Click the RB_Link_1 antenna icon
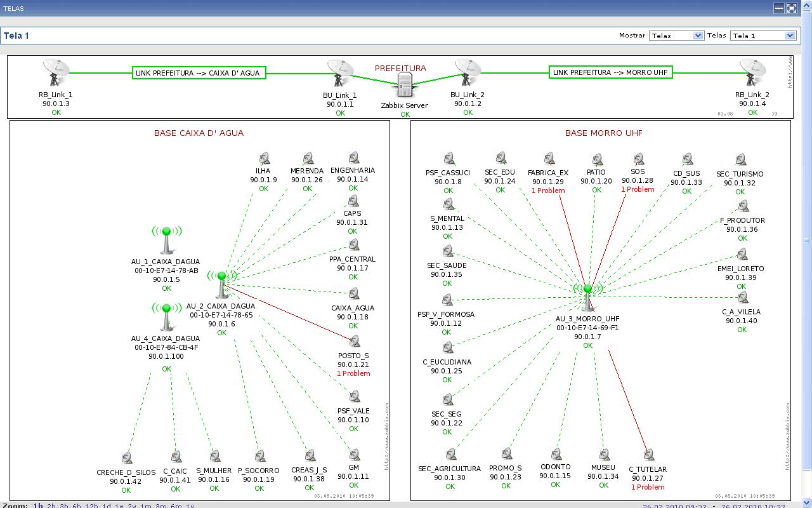 pyautogui.click(x=56, y=72)
